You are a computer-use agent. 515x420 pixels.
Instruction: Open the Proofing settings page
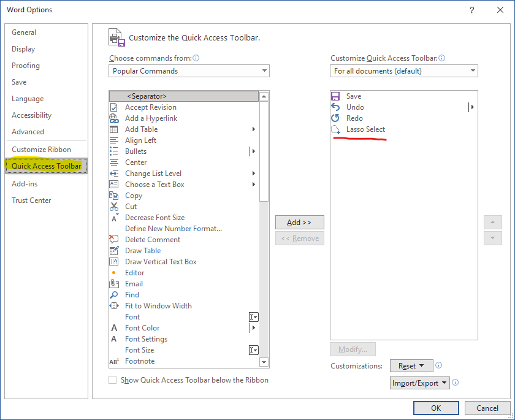(x=25, y=65)
